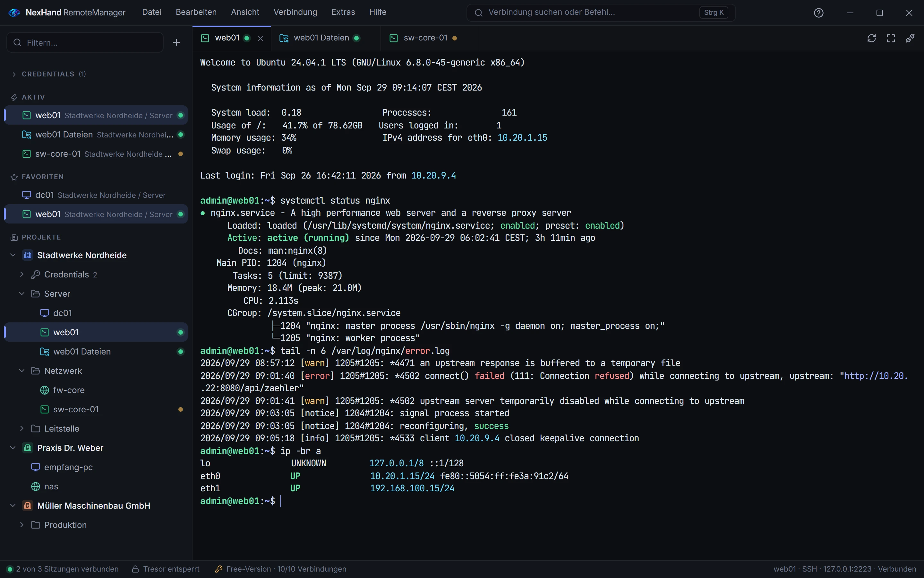The image size is (924, 578).
Task: Click the Strg K shortcut badge
Action: (x=714, y=13)
